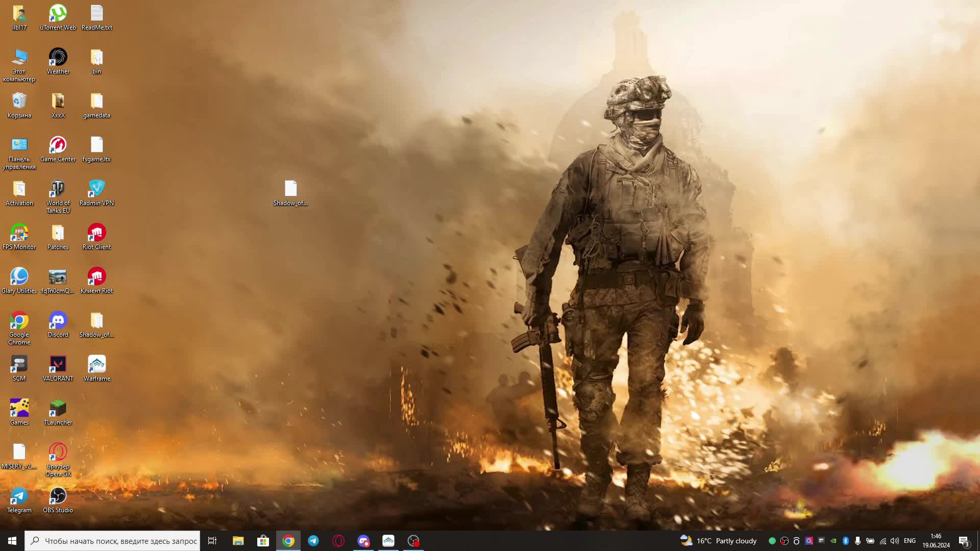The image size is (980, 551).
Task: Open the uTorrent Web desktop shortcut
Action: click(x=58, y=17)
